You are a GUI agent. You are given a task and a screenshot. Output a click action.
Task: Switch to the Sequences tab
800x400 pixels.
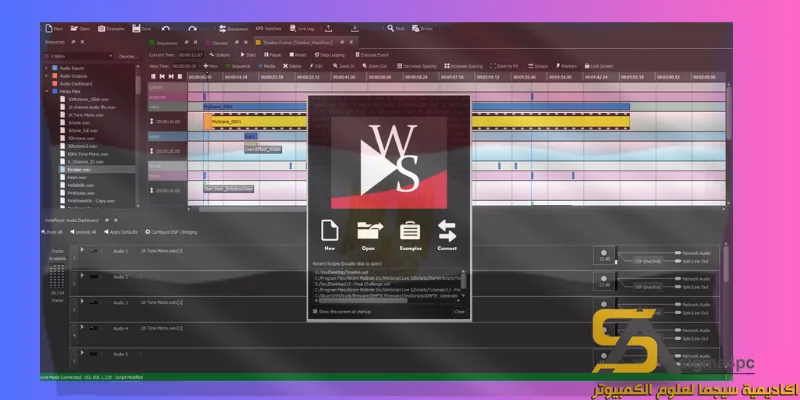click(x=163, y=43)
